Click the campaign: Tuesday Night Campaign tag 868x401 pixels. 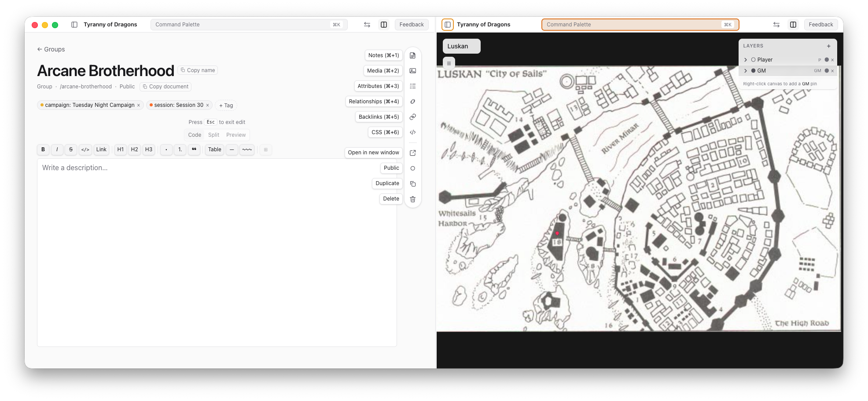tap(90, 105)
